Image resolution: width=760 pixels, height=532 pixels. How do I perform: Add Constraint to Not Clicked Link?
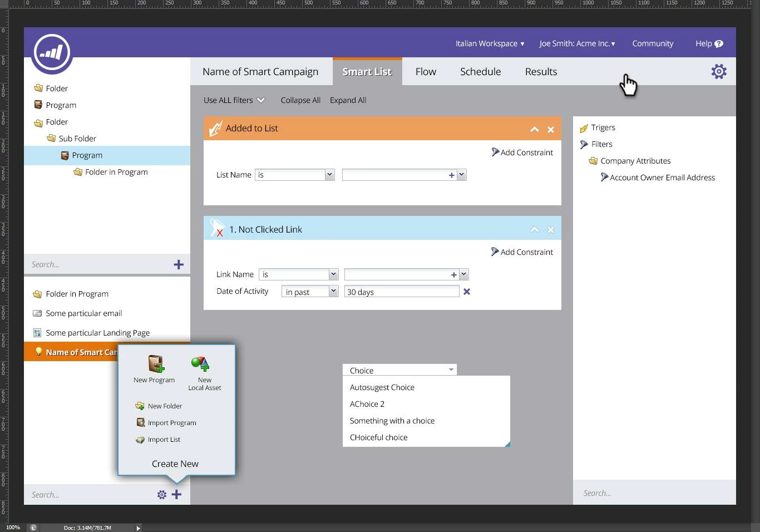(x=522, y=252)
